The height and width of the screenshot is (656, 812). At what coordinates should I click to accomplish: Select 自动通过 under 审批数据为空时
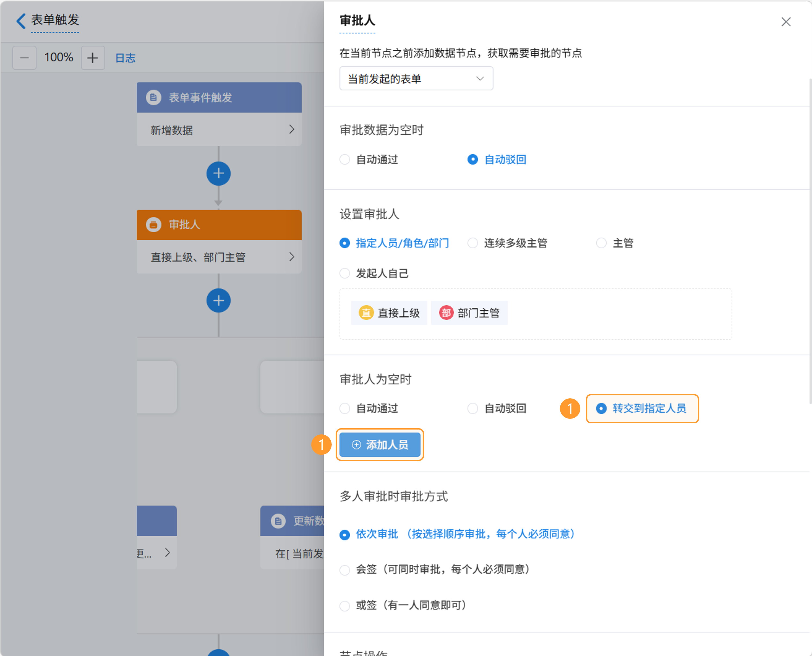pos(345,159)
